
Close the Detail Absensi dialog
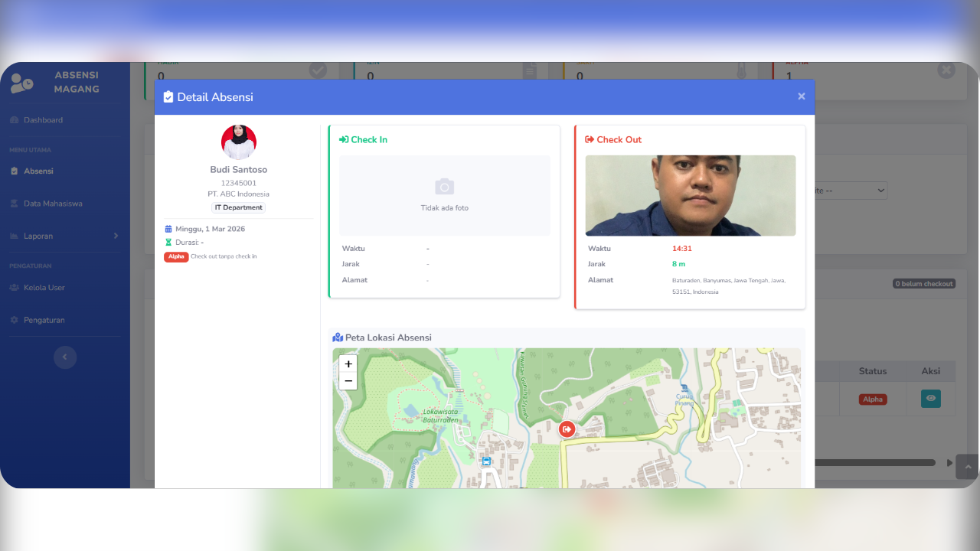tap(801, 96)
